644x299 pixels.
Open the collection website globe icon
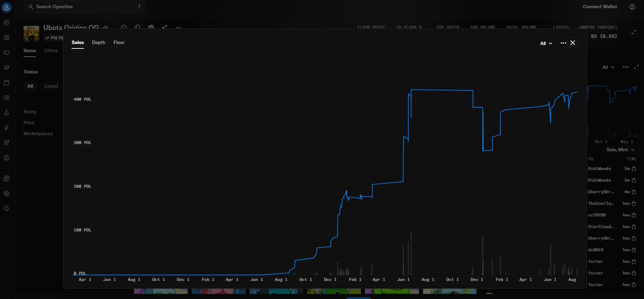click(x=151, y=27)
